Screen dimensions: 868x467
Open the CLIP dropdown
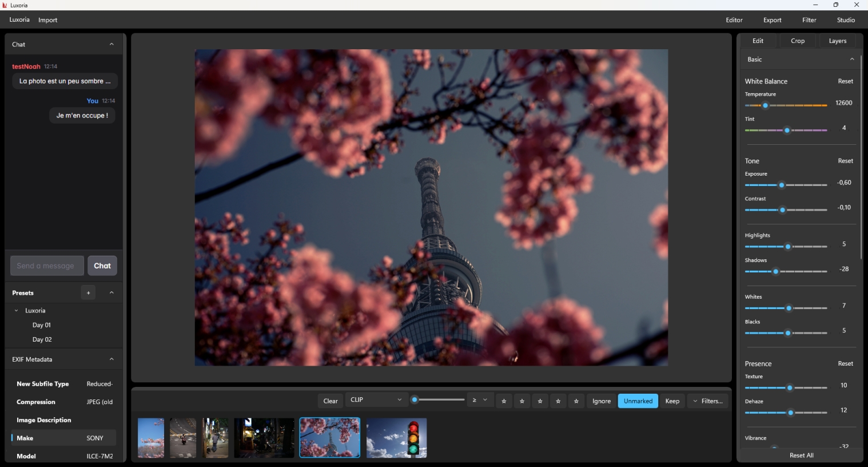click(x=376, y=400)
